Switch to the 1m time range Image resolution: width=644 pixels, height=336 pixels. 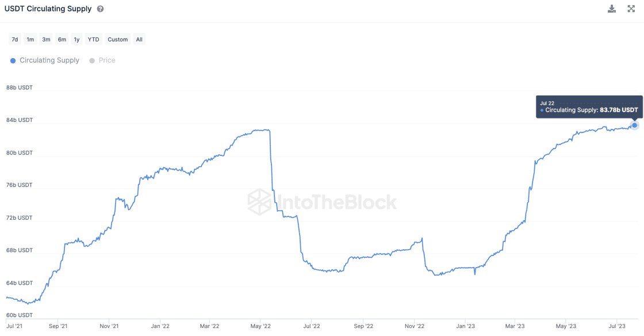pos(30,40)
